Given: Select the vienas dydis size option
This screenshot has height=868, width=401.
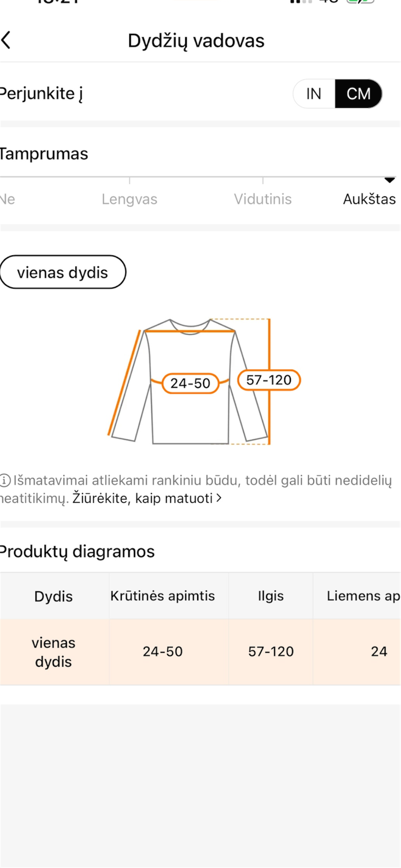Looking at the screenshot, I should (x=63, y=272).
